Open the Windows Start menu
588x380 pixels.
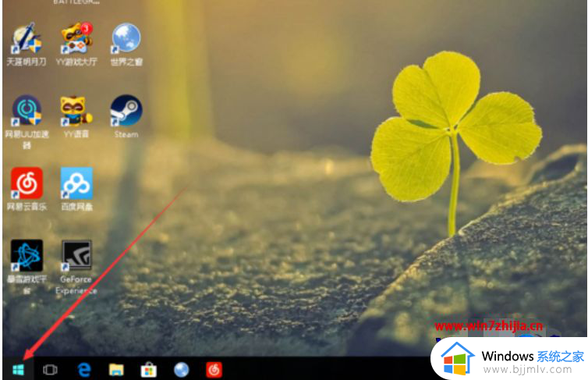18,370
